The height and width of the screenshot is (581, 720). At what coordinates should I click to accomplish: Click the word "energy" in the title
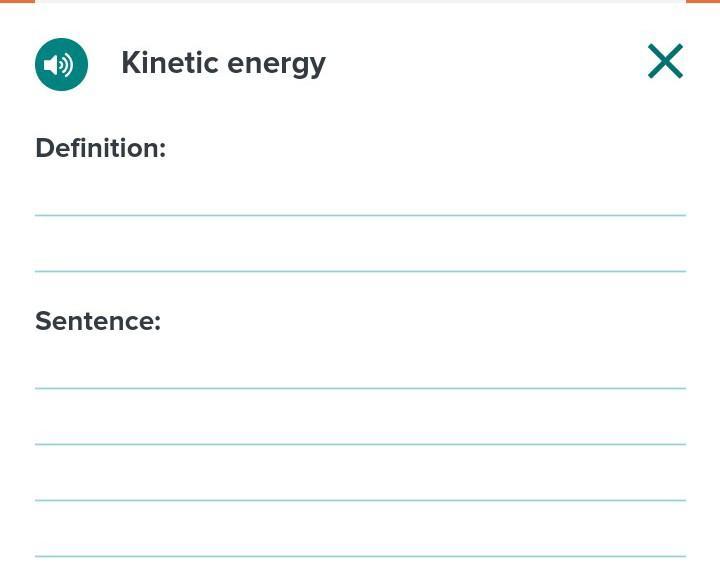(x=276, y=63)
